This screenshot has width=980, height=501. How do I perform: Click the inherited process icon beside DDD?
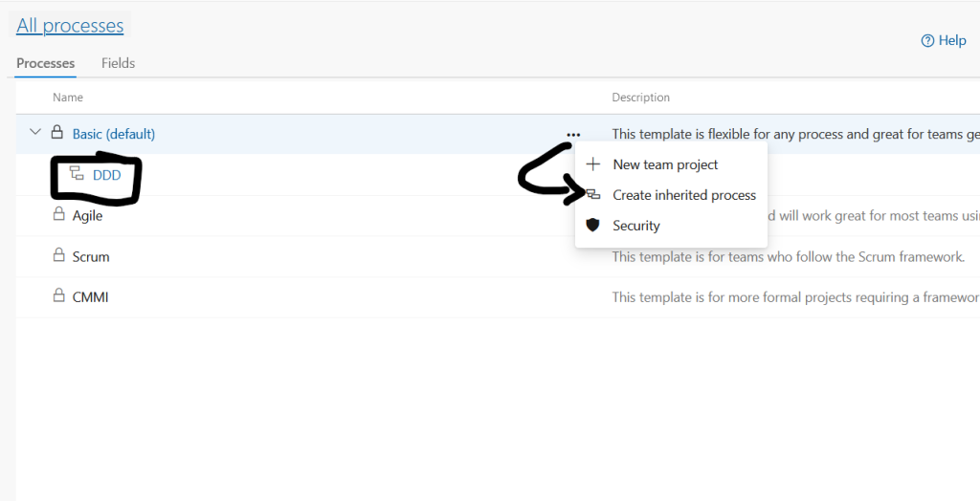click(77, 175)
